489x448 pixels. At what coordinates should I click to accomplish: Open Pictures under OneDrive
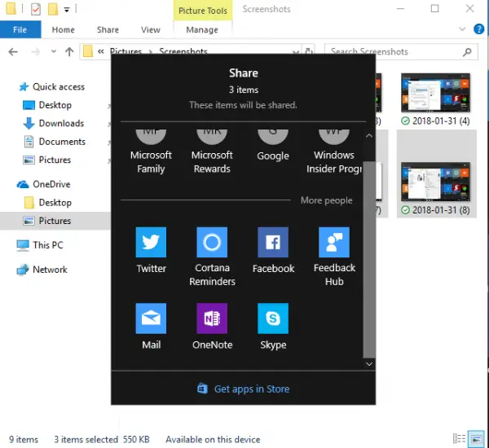point(47,221)
